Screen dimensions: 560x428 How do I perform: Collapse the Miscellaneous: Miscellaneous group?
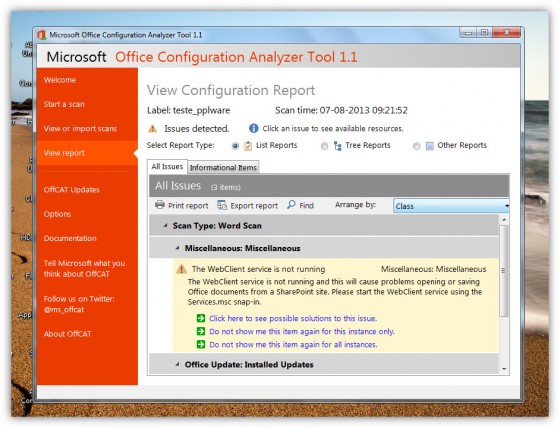pos(177,248)
